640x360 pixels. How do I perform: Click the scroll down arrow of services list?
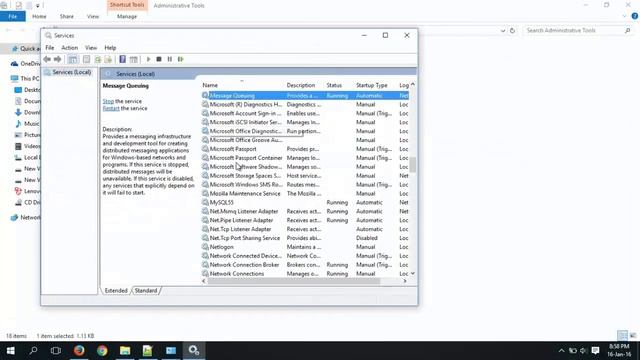pyautogui.click(x=413, y=273)
